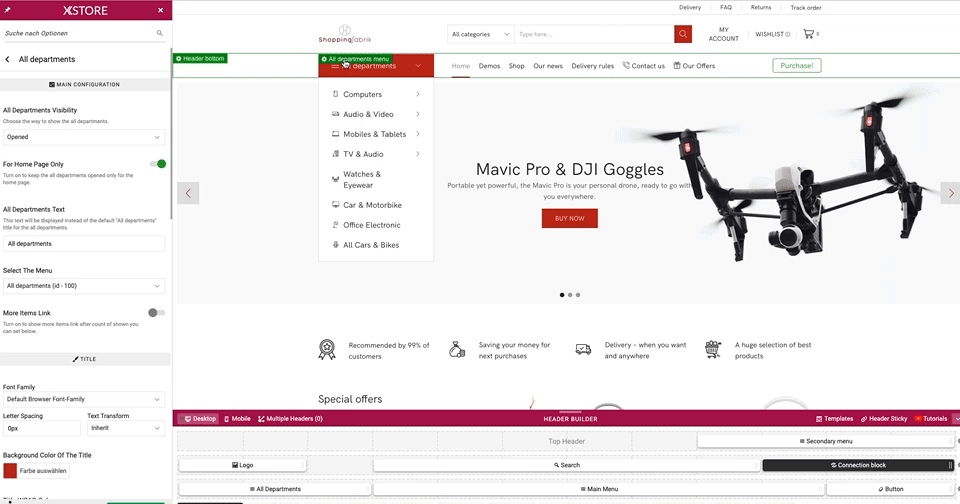Open the Tutorials link
Screen dimensions: 960x504
tap(931, 419)
